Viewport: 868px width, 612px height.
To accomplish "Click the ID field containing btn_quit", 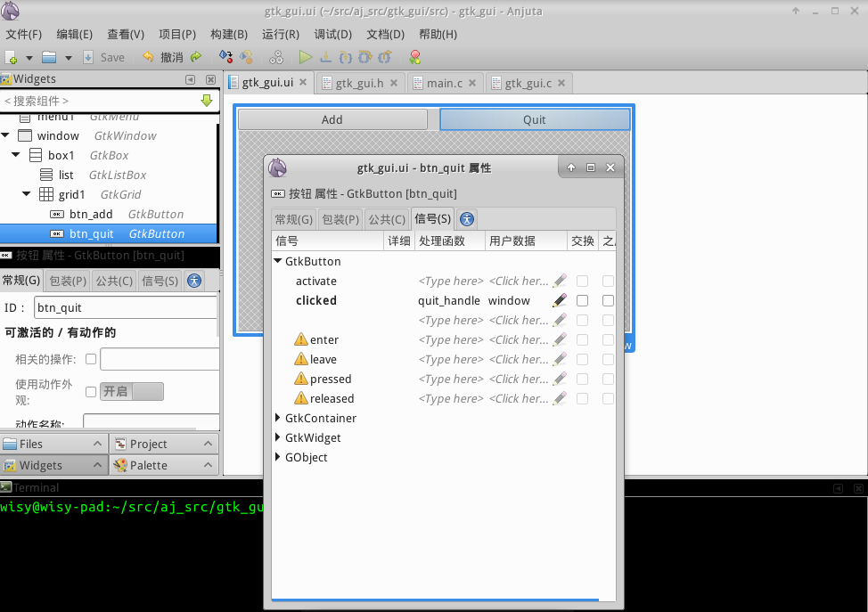I will click(126, 307).
